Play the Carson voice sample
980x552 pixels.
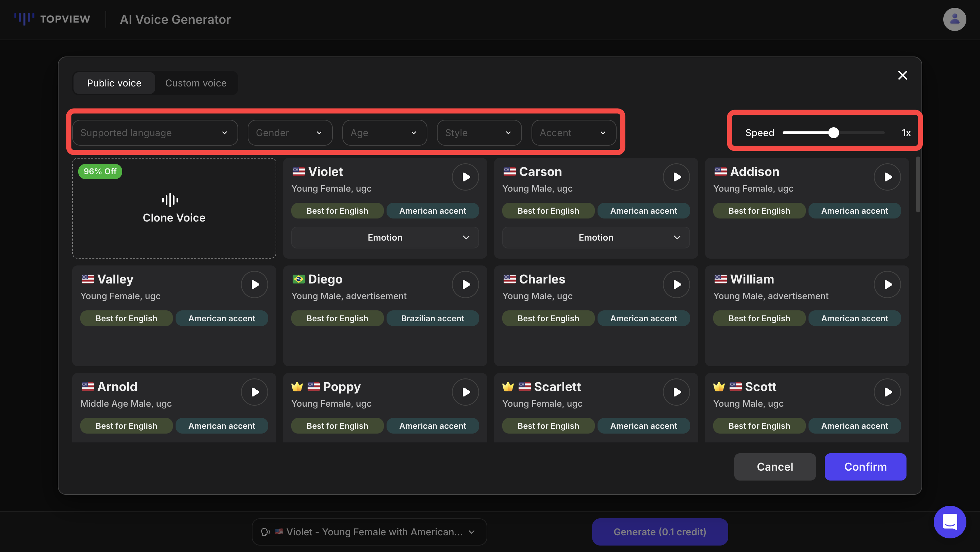[x=676, y=177]
